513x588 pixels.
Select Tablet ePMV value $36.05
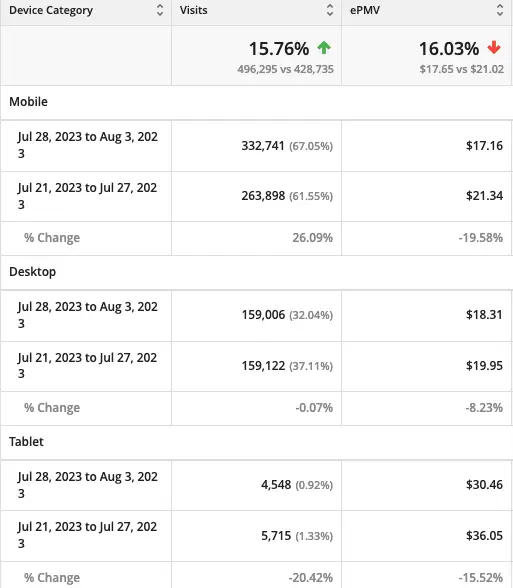tap(484, 536)
